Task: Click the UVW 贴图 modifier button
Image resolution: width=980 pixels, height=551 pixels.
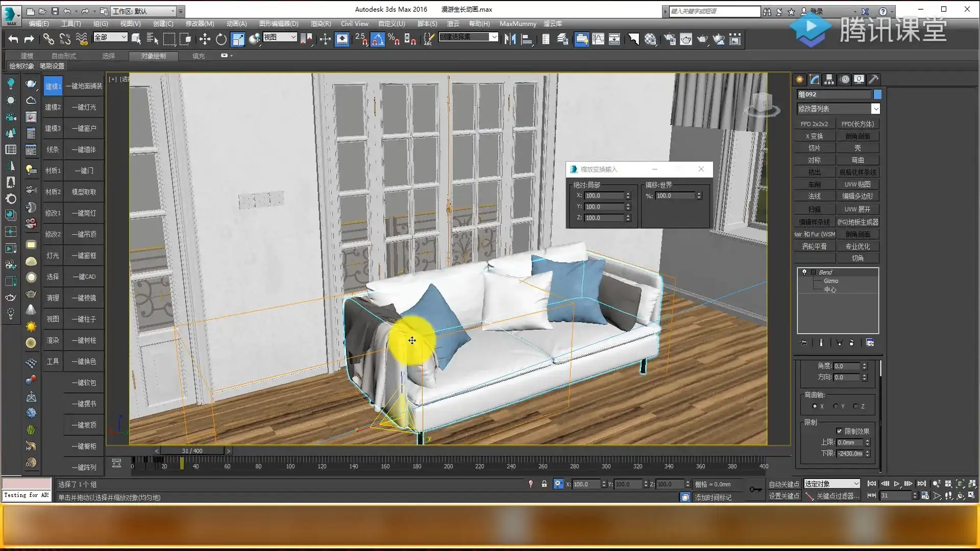Action: (x=857, y=184)
